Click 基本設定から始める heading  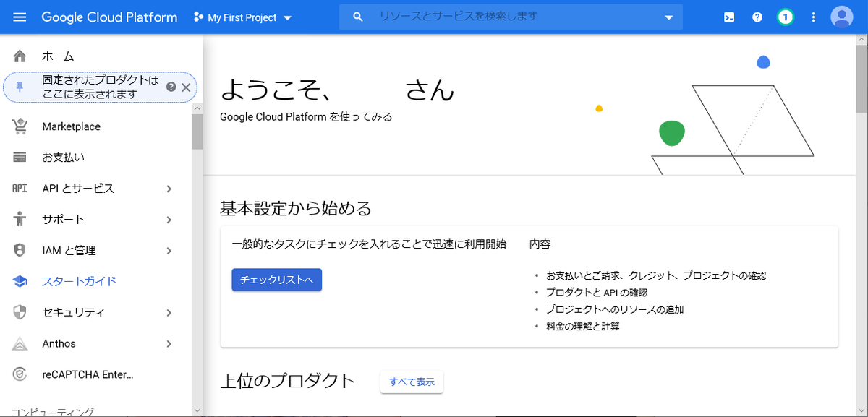[295, 209]
